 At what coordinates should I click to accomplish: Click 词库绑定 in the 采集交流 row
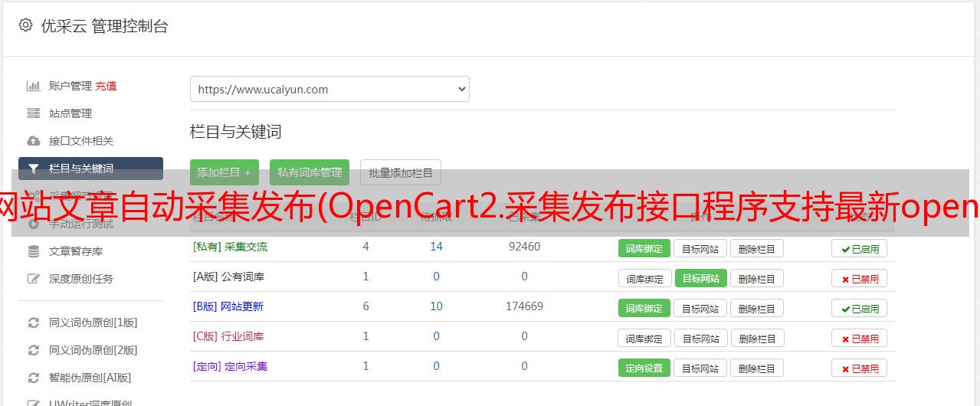pos(644,248)
